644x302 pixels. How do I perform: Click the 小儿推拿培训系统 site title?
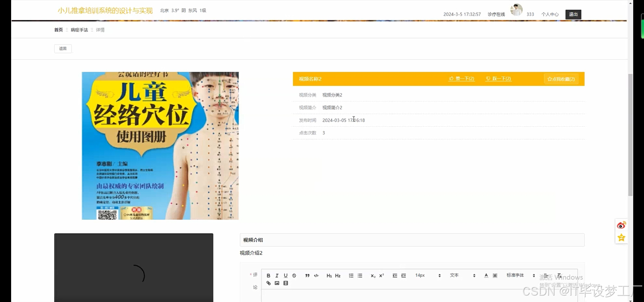click(105, 10)
